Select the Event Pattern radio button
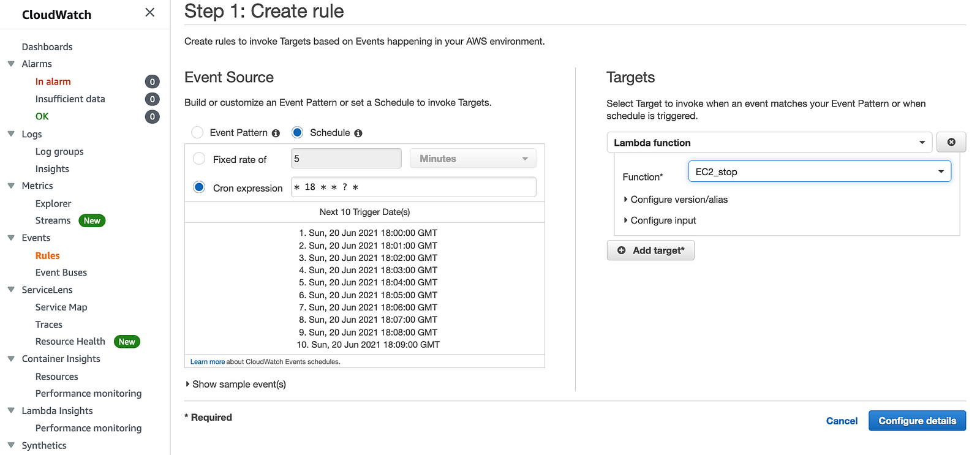This screenshot has width=980, height=455. coord(197,132)
